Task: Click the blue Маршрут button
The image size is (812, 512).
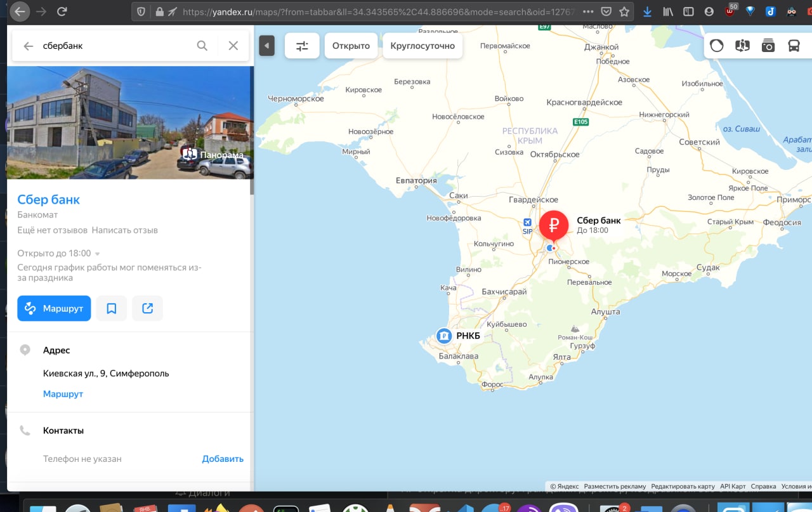Action: [54, 308]
